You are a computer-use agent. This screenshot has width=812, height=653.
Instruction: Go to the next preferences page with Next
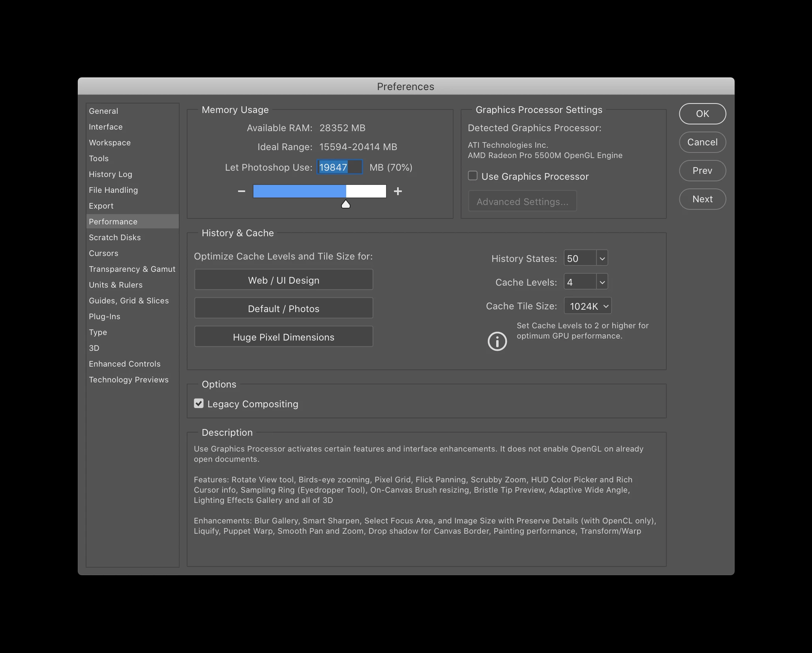click(702, 199)
